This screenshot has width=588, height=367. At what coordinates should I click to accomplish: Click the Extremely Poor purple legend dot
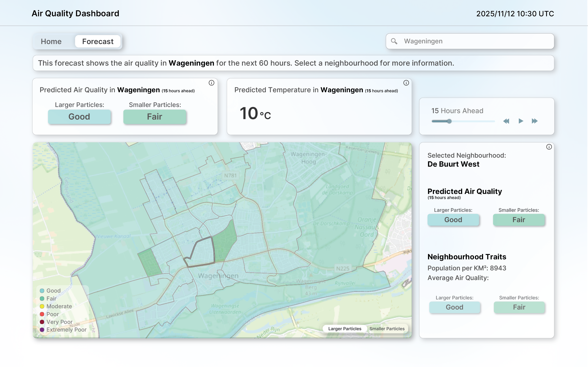[x=42, y=330]
